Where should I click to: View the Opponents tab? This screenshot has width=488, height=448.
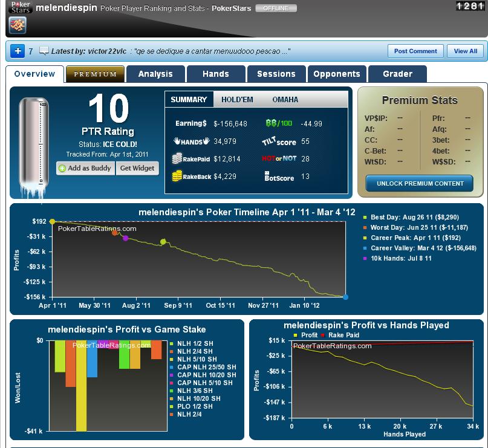click(337, 74)
